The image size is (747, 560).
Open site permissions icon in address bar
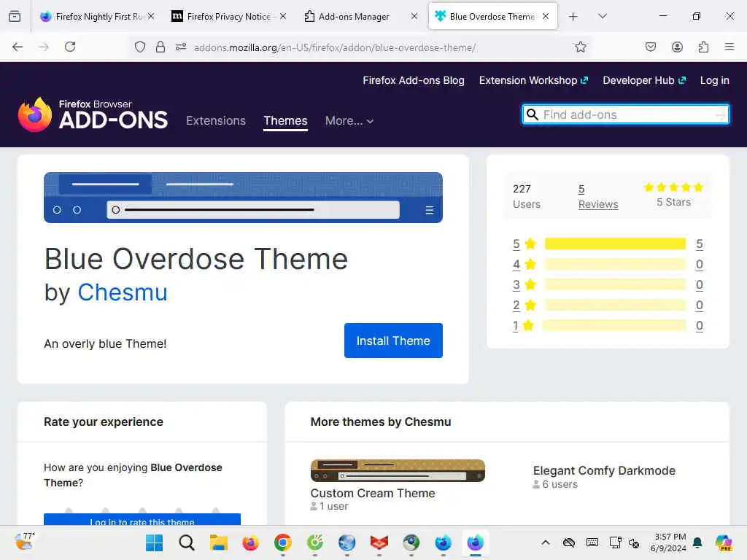coord(181,47)
